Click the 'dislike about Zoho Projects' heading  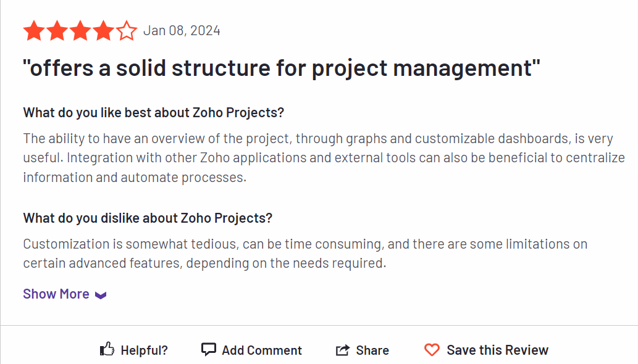148,218
